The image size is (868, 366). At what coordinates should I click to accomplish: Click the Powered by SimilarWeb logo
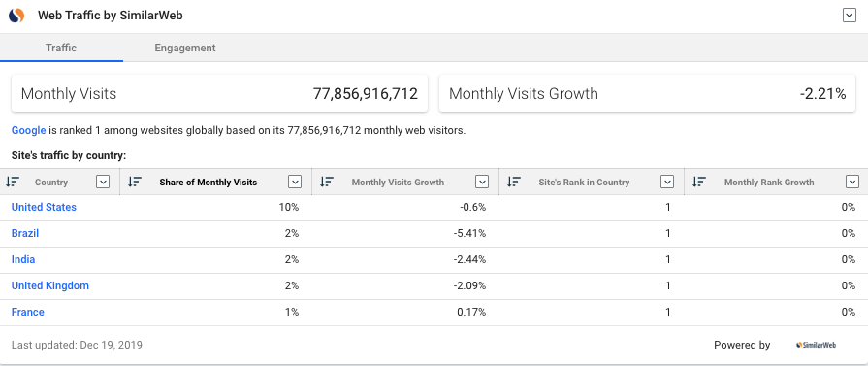click(x=816, y=345)
